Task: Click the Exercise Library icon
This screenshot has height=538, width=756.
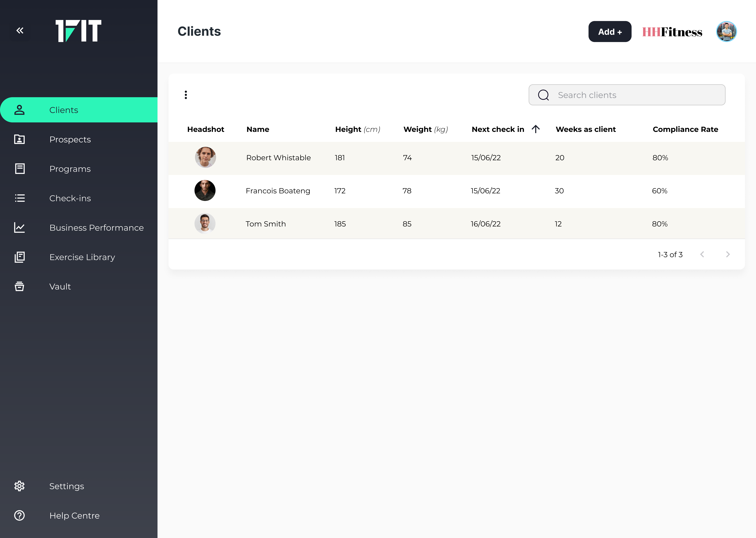Action: (x=20, y=257)
